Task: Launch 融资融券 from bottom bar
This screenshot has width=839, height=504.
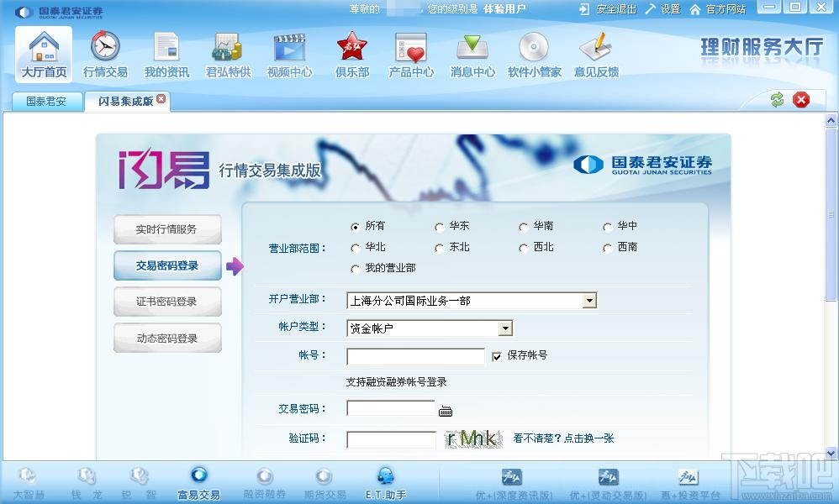Action: point(264,483)
